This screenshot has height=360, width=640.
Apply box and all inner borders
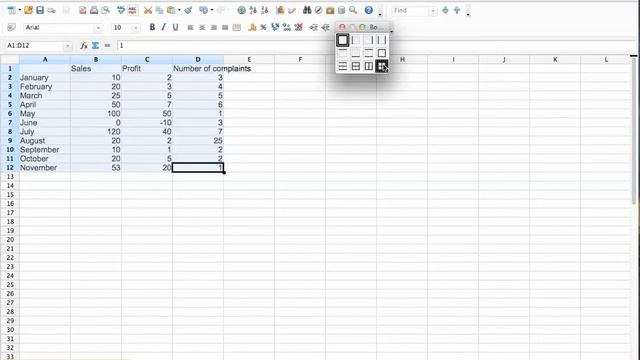[x=382, y=66]
